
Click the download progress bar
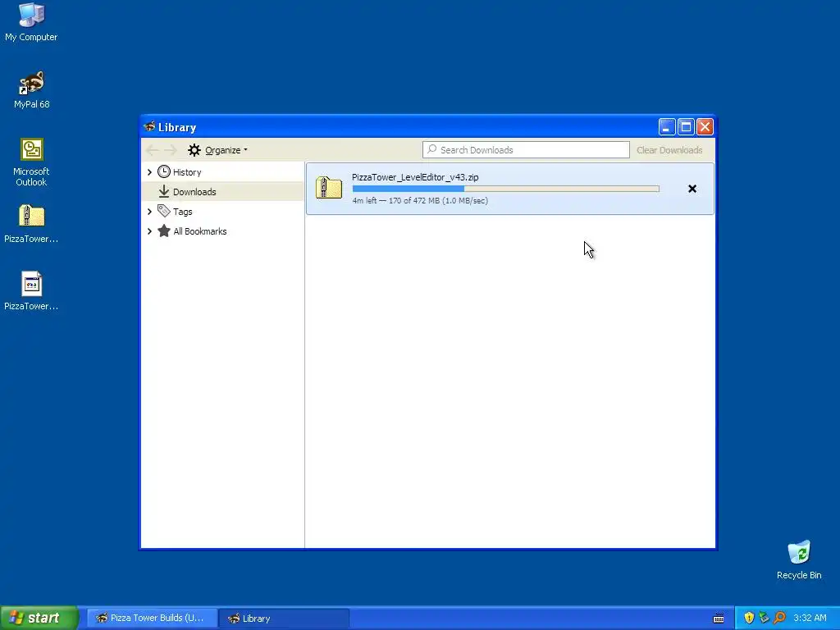[x=505, y=189]
